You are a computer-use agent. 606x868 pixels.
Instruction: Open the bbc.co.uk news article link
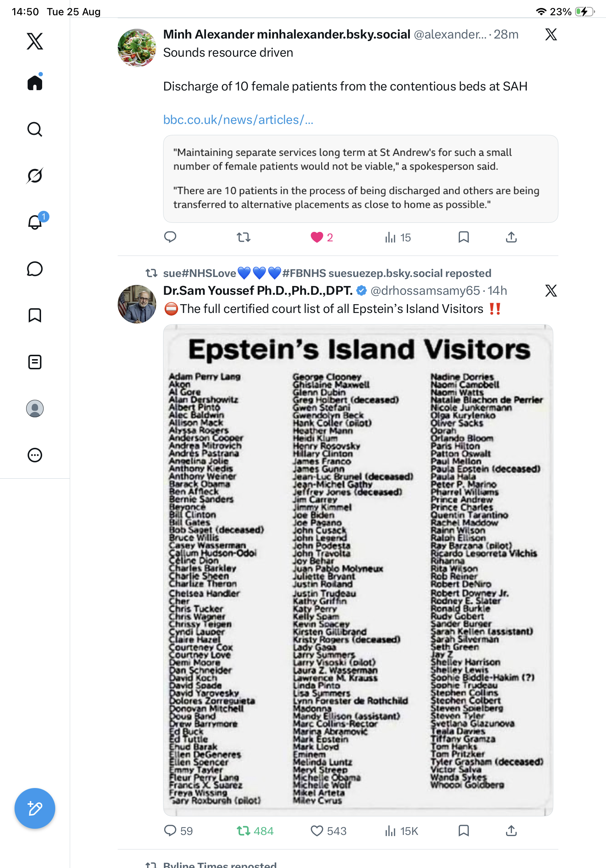238,120
